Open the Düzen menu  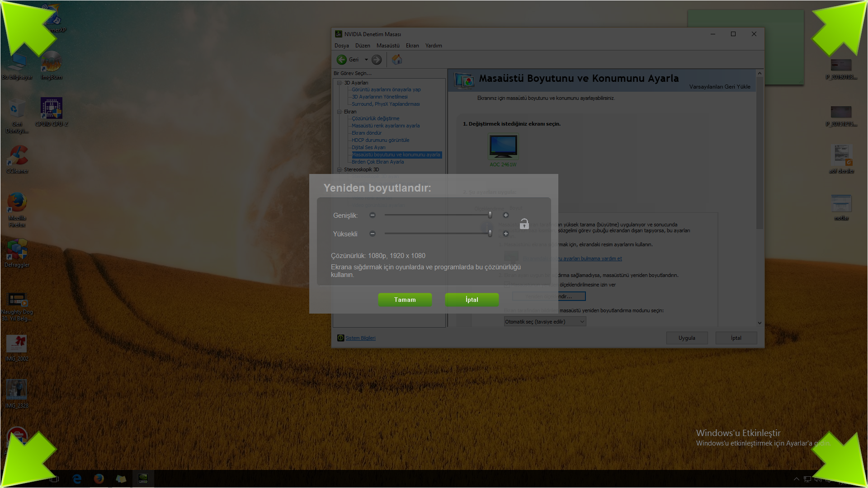(363, 46)
